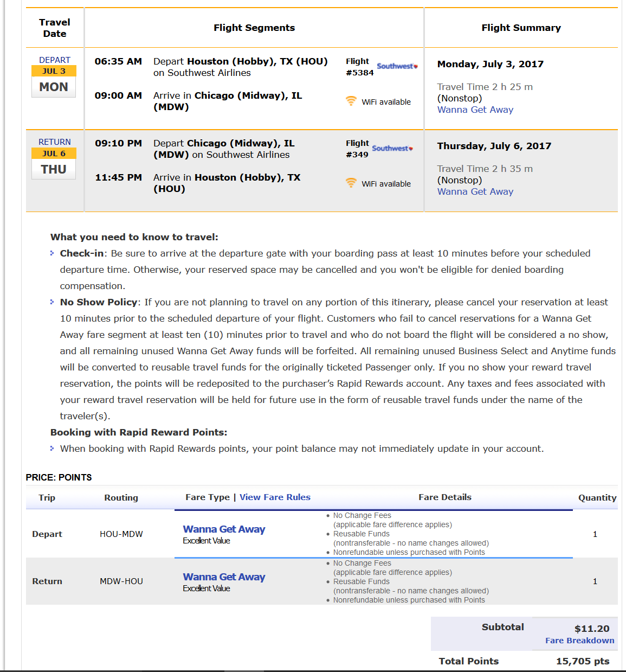Click the Travel Time 2 h 35 m text

(485, 169)
